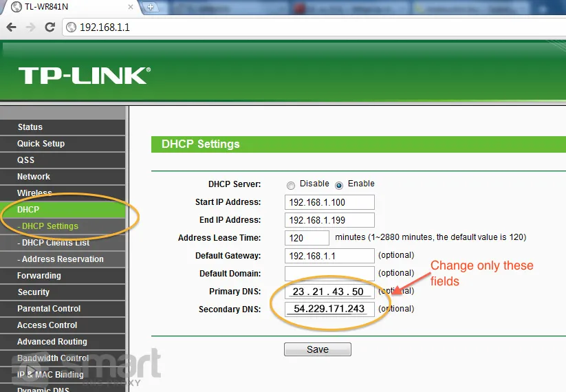Select the Enable DHCP Server radio button
This screenshot has width=566, height=392.
338,185
